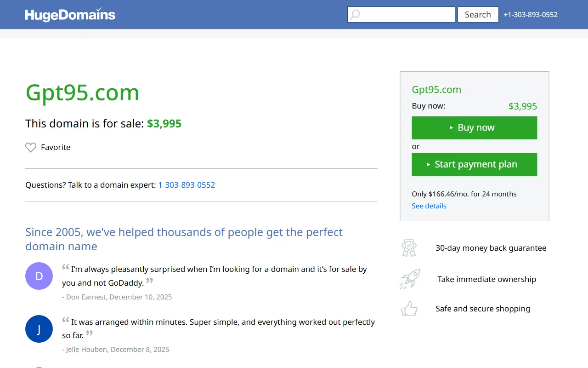Click the header phone number +1-303-893-0552
The height and width of the screenshot is (368, 588).
530,15
